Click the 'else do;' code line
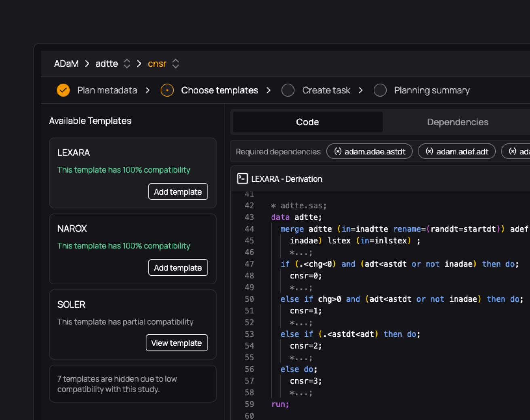 (x=299, y=370)
